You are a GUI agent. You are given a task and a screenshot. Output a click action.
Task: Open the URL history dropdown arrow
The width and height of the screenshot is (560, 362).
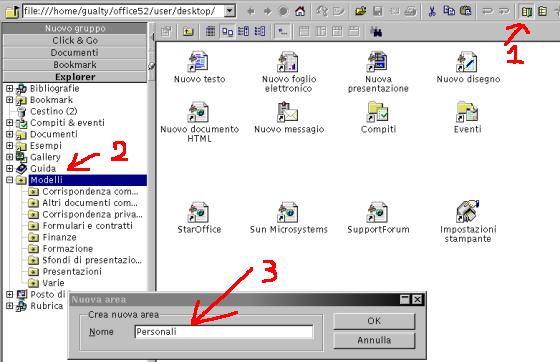[x=230, y=11]
